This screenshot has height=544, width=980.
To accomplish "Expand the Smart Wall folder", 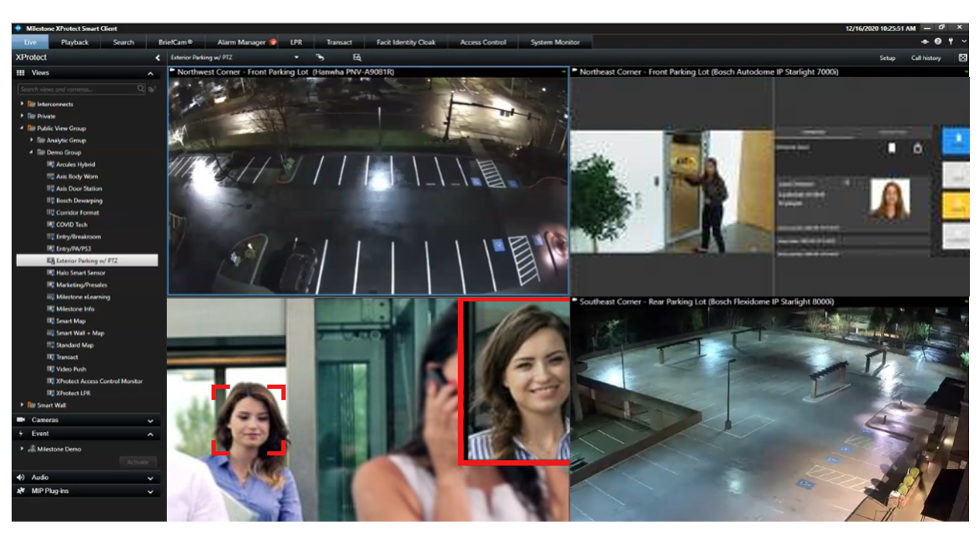I will pyautogui.click(x=22, y=405).
